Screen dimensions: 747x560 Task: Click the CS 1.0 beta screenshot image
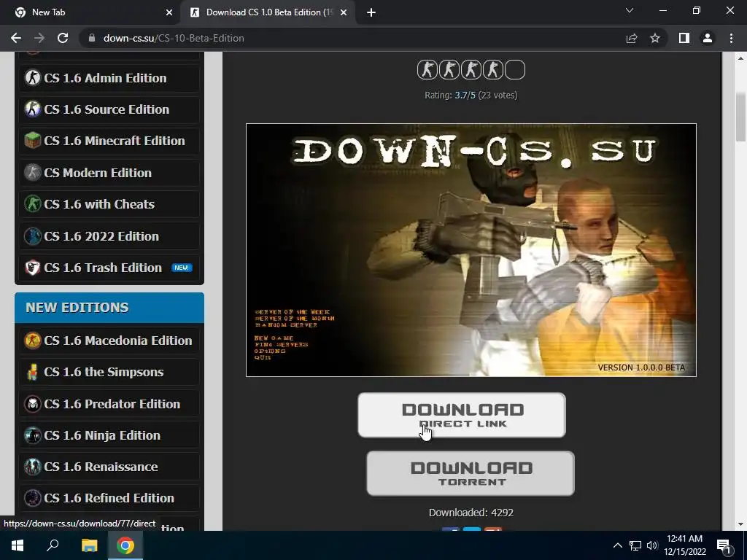pos(471,250)
